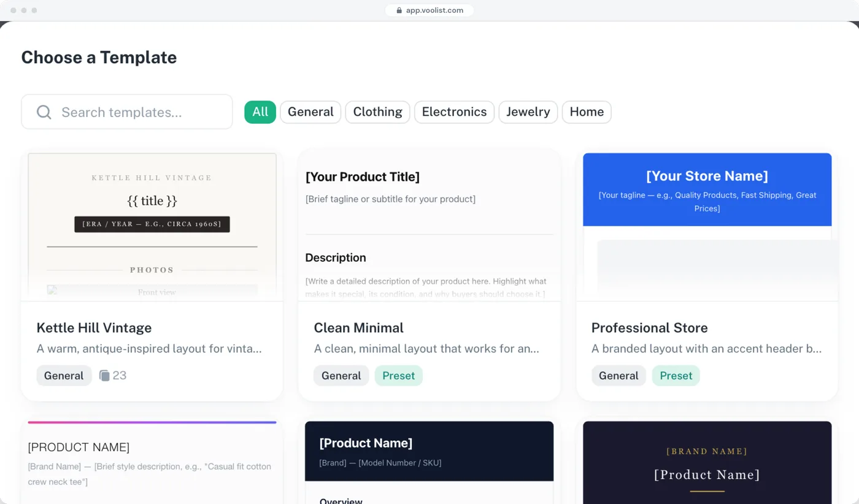Click 'A warm, antique-inspired layout' description

(149, 349)
